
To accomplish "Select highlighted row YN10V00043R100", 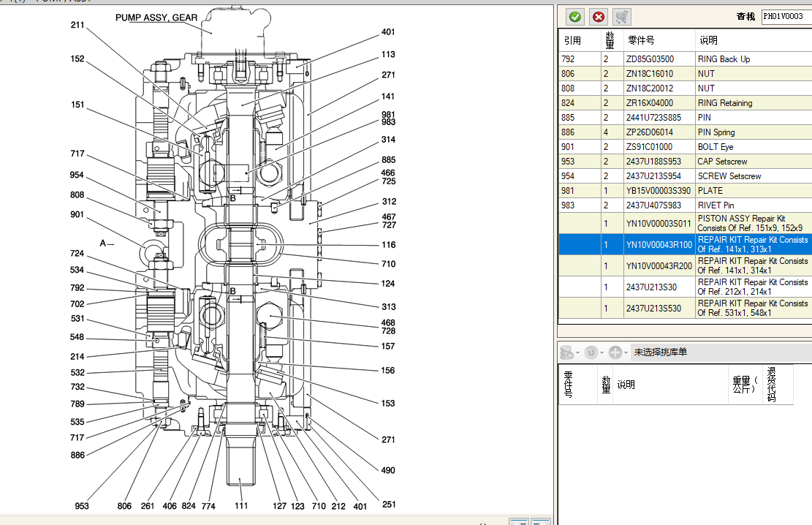I will (x=685, y=244).
